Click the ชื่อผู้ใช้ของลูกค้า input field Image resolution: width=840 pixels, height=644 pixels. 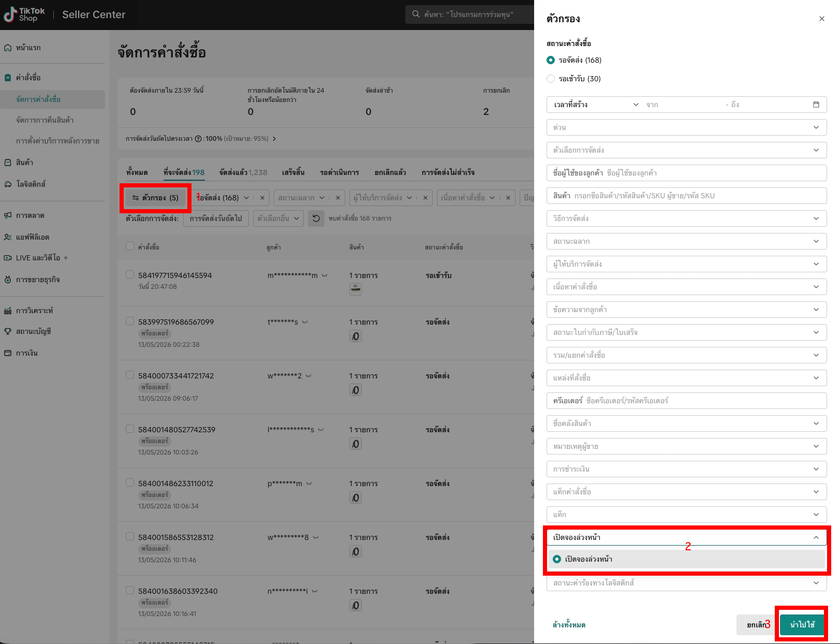tap(686, 173)
